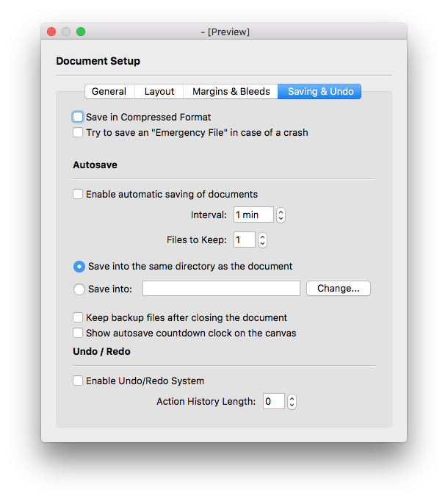Select Save into the same directory option
Screen dimensions: 448x501
click(x=79, y=267)
